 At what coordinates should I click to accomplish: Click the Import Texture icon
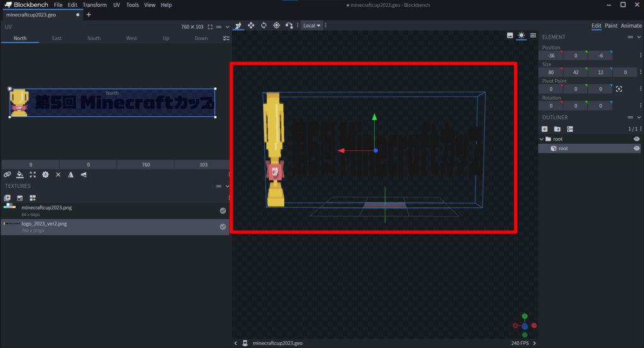[x=8, y=198]
